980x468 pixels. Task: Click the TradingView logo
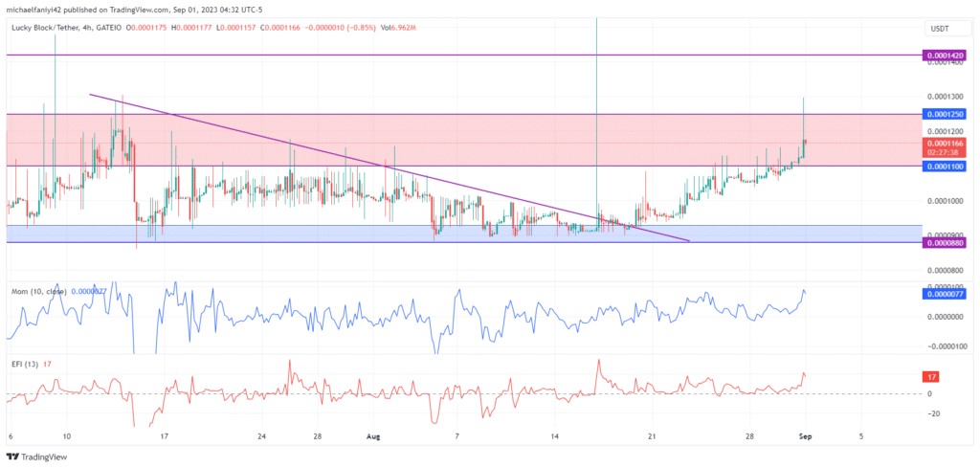[36, 457]
